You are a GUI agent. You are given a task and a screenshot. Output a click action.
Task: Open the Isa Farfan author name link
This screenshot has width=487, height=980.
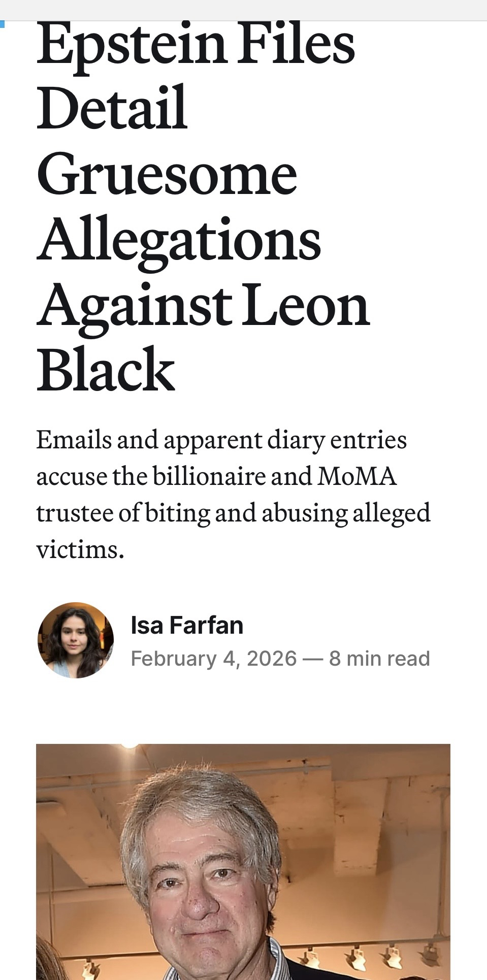point(187,625)
